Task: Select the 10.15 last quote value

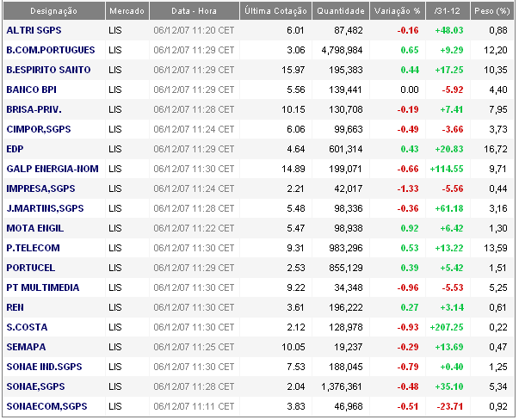Action: (x=293, y=109)
